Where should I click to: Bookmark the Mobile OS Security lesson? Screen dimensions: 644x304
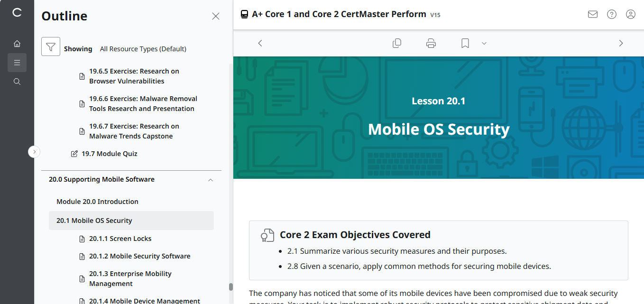point(465,43)
